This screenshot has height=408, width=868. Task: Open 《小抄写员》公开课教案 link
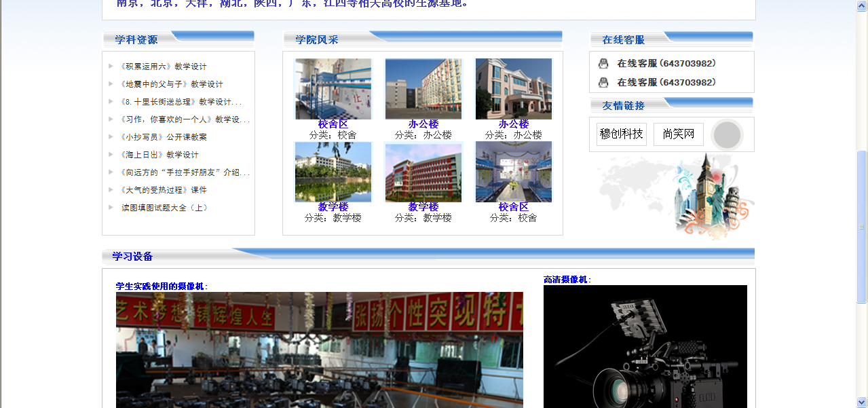[x=164, y=137]
